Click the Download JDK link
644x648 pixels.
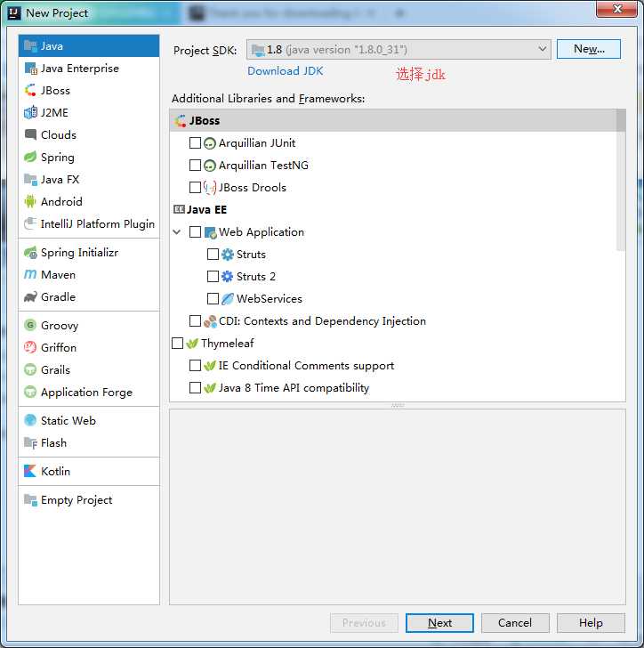(x=285, y=71)
